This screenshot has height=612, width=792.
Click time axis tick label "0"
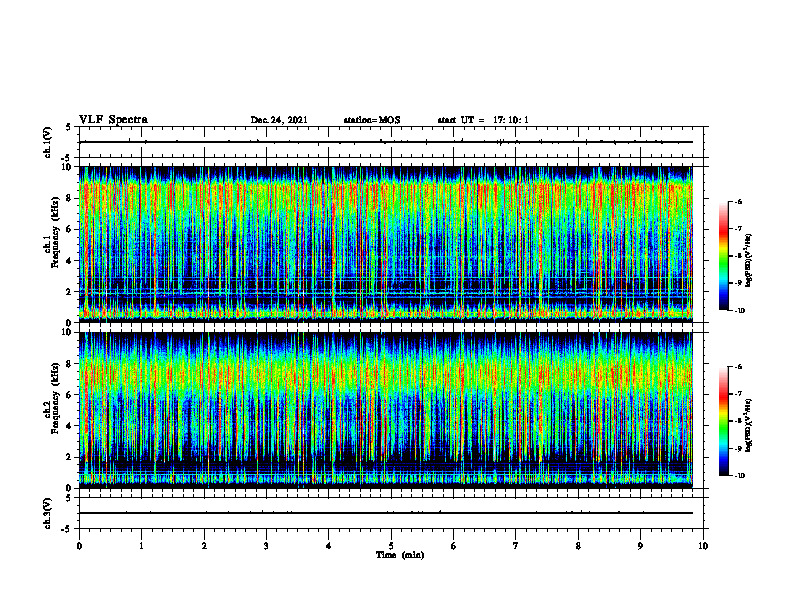(79, 546)
